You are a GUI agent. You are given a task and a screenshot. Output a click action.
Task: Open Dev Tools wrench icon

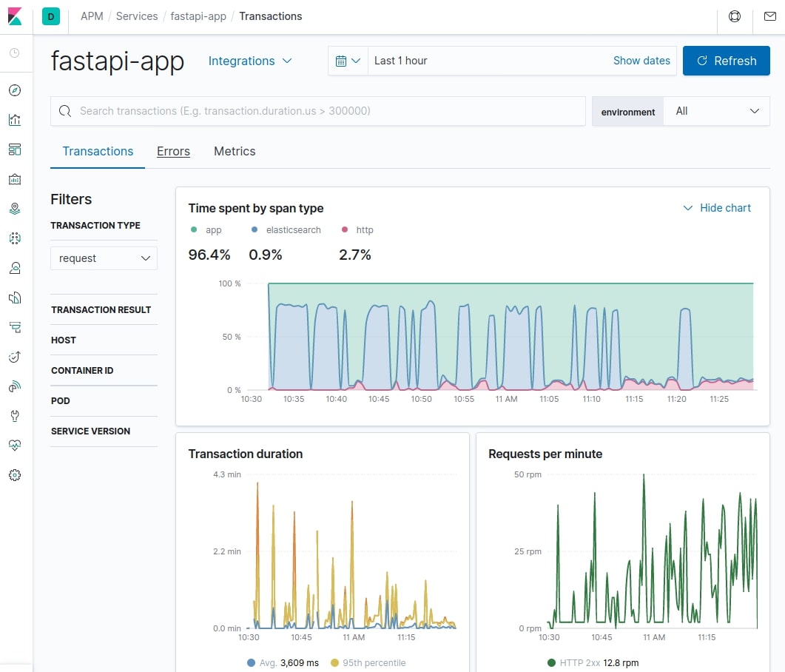click(15, 416)
